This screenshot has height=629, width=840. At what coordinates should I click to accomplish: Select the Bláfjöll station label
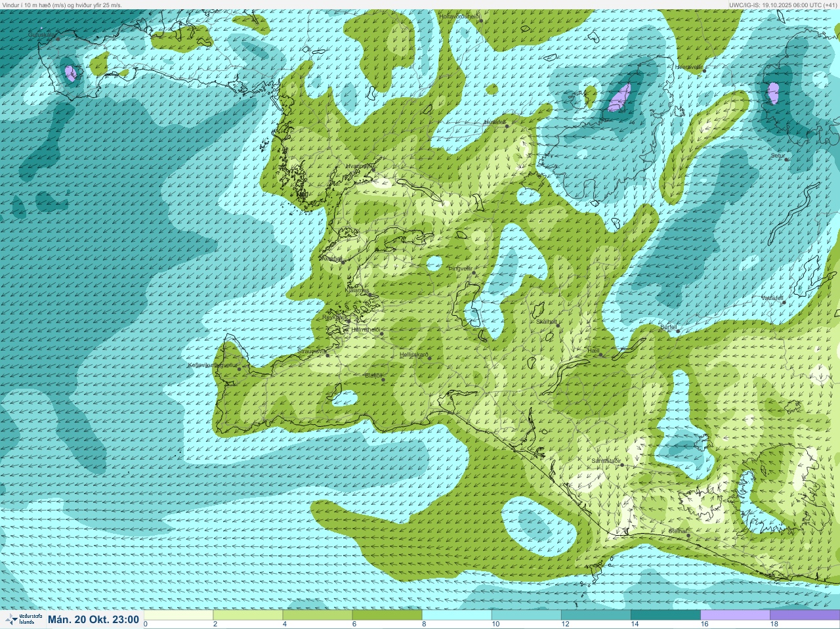tap(373, 375)
